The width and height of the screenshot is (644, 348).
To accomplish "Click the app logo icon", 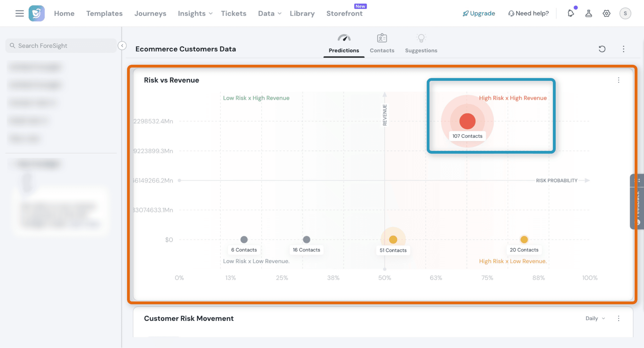I will coord(36,13).
